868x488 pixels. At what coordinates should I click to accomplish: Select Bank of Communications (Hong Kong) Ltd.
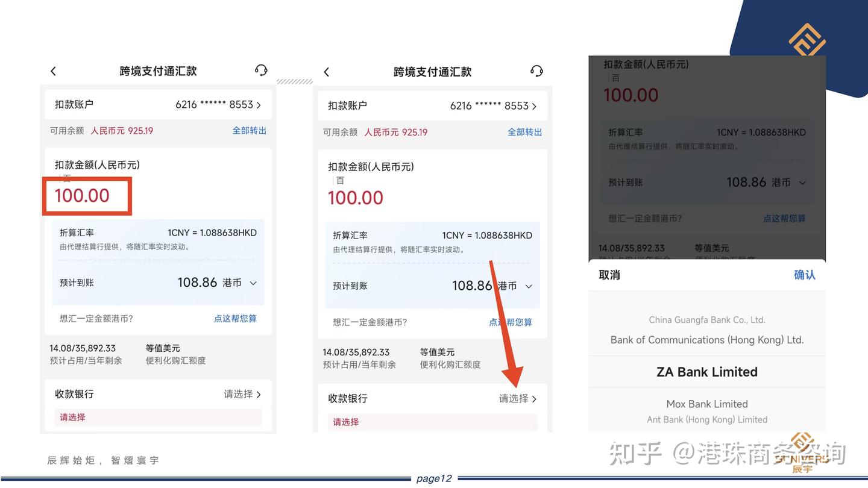(x=706, y=340)
